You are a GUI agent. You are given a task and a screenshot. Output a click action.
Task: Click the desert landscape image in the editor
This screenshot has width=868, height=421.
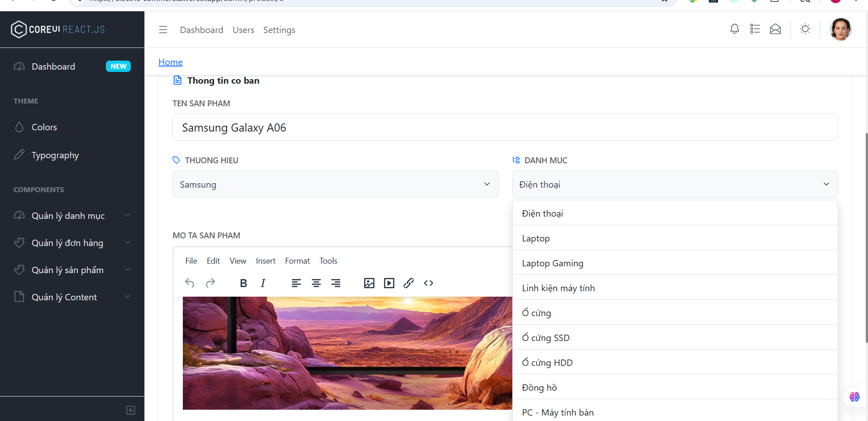[348, 353]
